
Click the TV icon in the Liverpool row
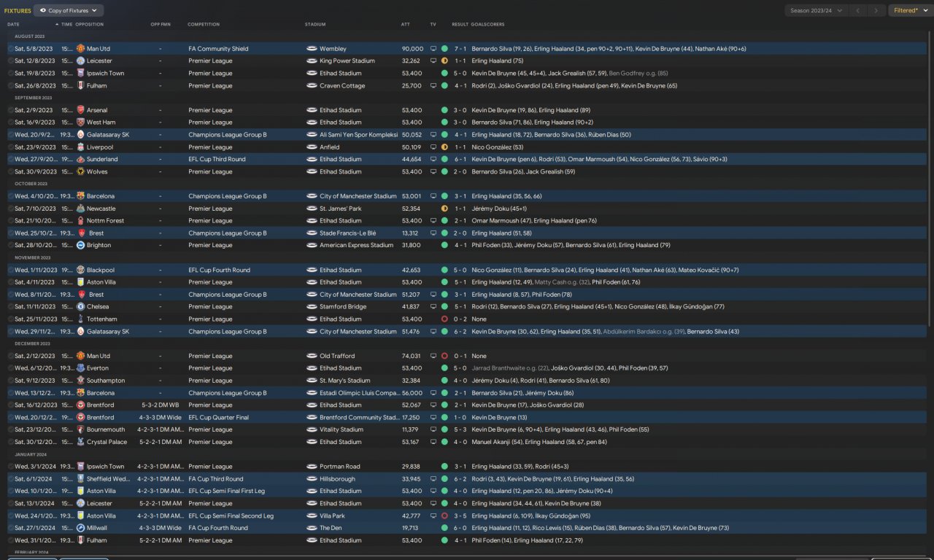click(433, 147)
